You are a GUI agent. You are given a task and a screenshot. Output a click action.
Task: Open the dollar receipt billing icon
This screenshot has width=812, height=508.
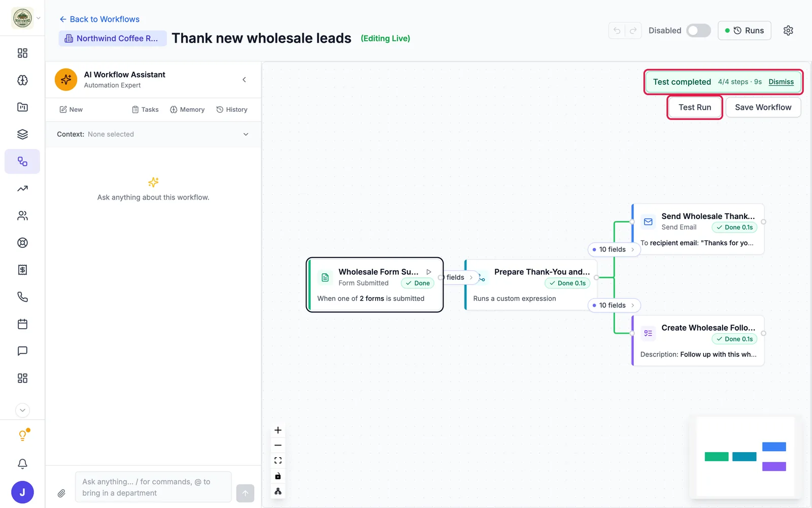[22, 270]
